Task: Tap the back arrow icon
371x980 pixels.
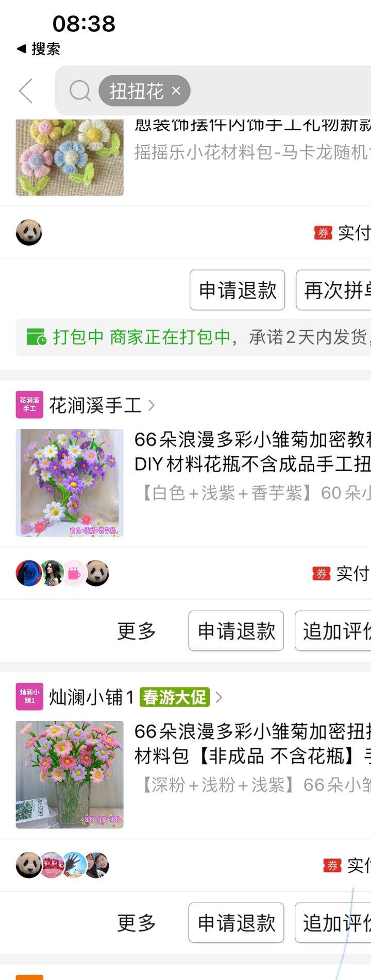Action: click(26, 91)
